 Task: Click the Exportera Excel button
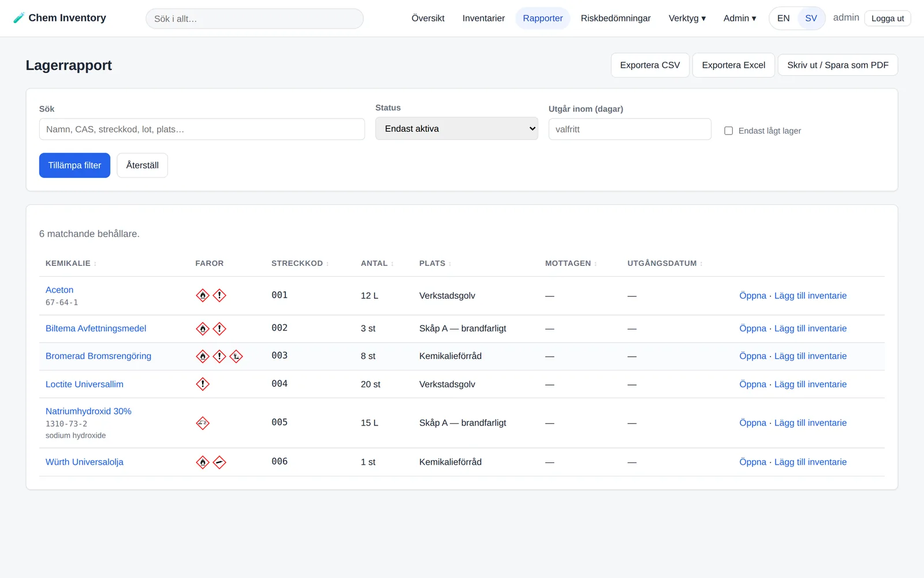pos(733,65)
